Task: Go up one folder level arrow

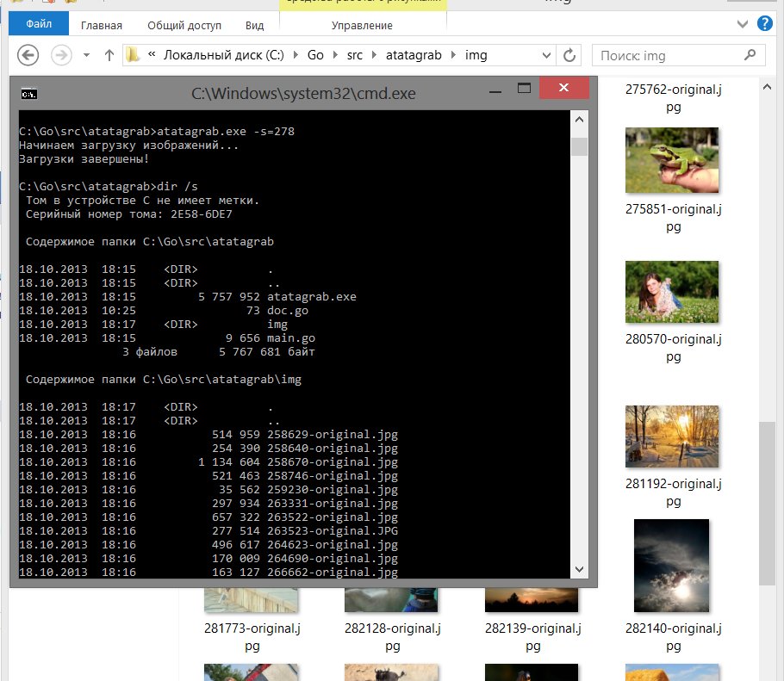Action: (109, 55)
